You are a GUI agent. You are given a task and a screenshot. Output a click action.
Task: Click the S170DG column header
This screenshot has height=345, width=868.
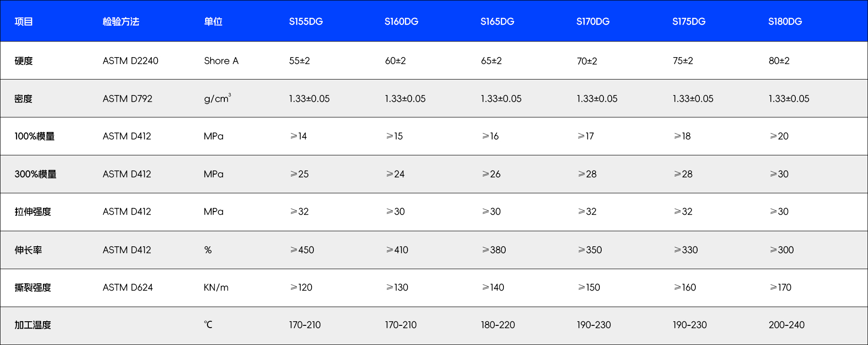pos(593,21)
